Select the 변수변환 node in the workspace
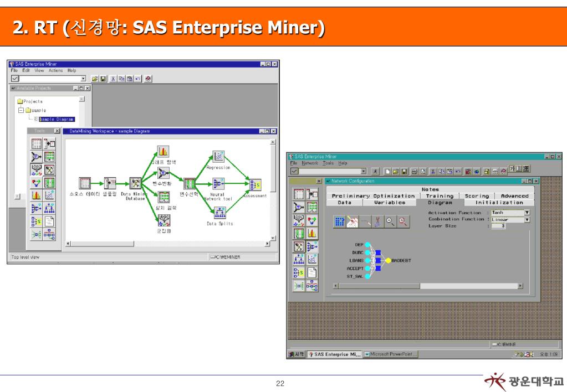 163,173
